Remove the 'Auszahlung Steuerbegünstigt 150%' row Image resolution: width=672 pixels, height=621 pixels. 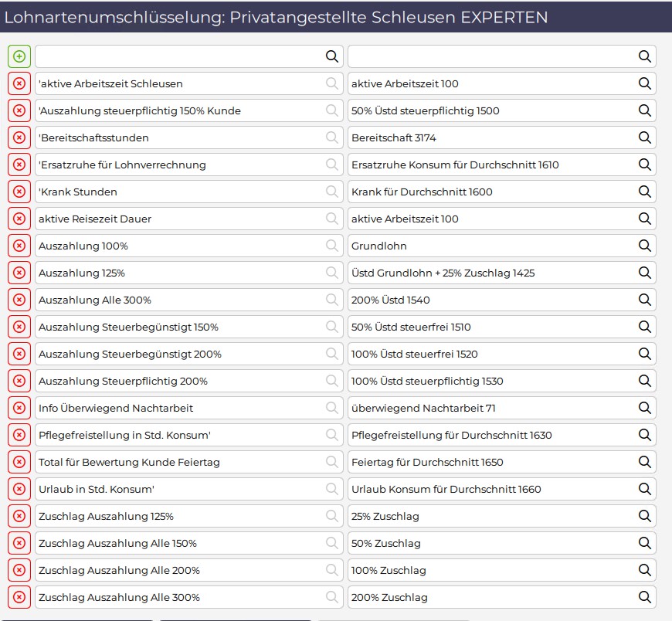(x=19, y=326)
